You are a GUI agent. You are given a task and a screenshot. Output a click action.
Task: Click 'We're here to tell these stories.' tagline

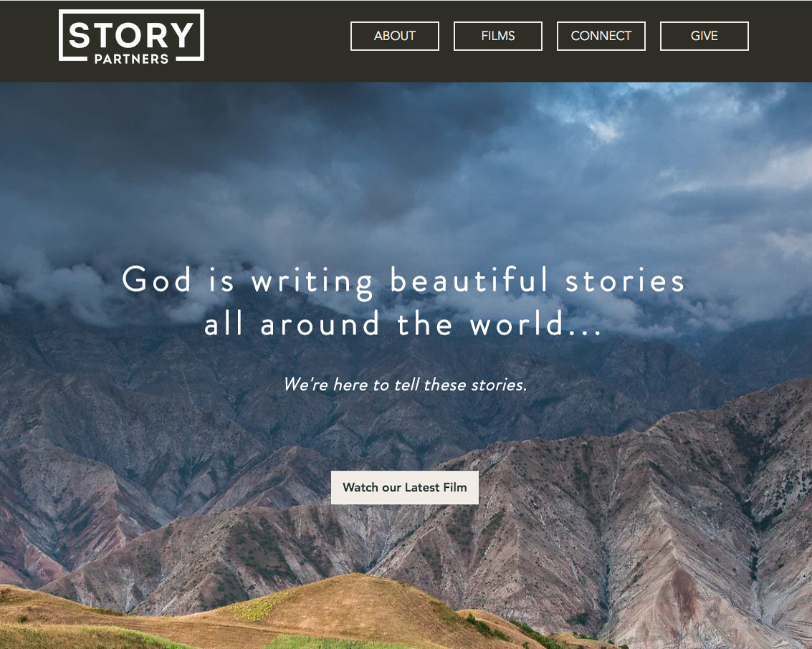(405, 385)
